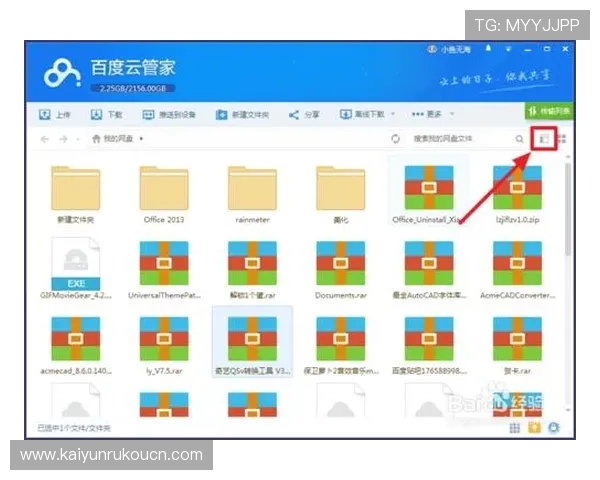Select the 百度贴吧176588998 archive
This screenshot has height=480, width=600.
click(x=429, y=346)
